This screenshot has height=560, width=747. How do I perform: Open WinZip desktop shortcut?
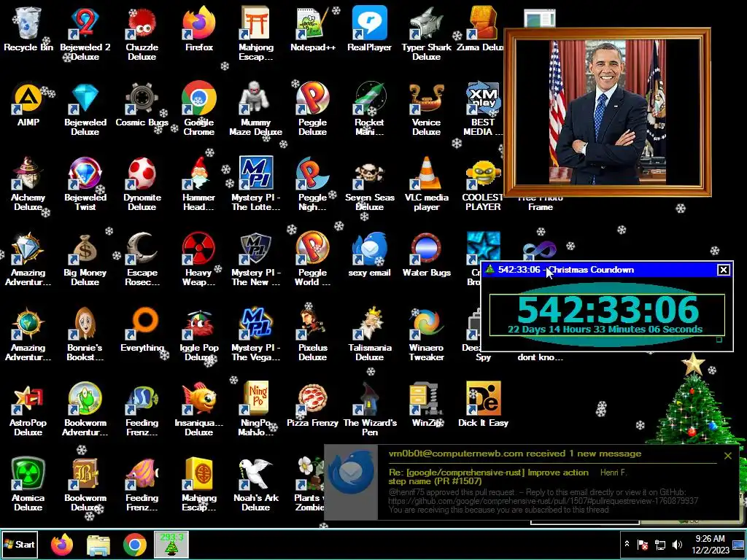click(x=426, y=405)
